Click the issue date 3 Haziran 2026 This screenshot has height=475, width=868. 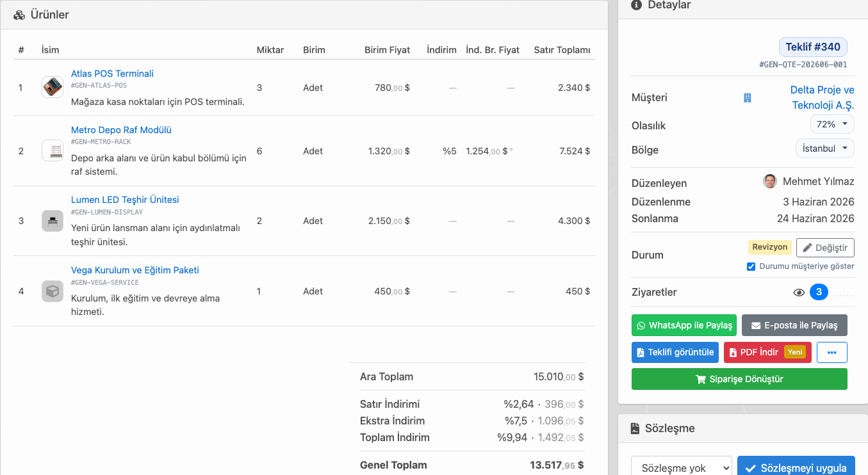pos(819,202)
